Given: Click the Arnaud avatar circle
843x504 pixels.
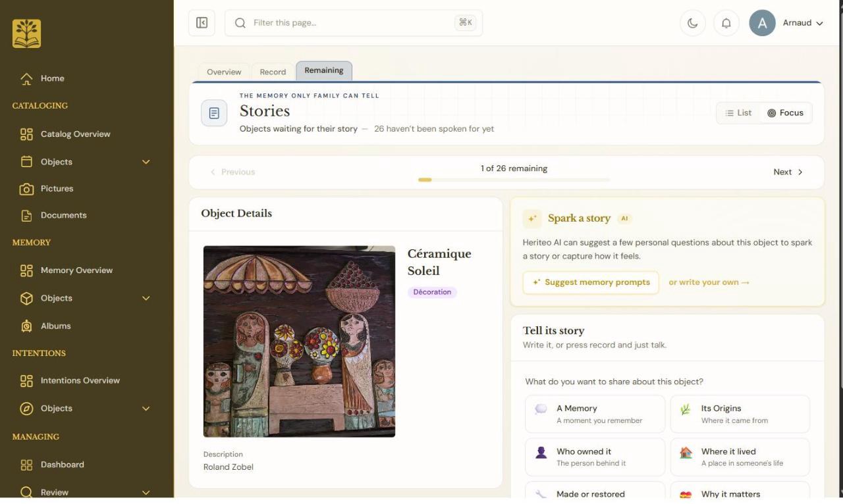Looking at the screenshot, I should pyautogui.click(x=762, y=23).
